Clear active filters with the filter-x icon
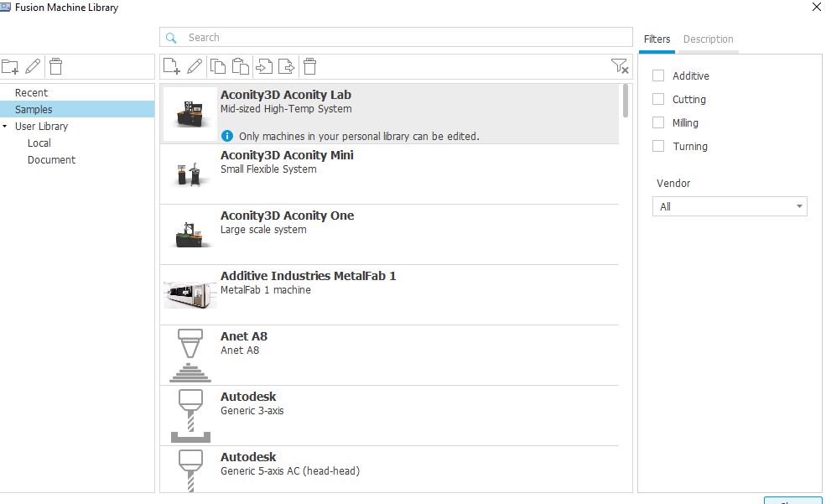 click(621, 66)
